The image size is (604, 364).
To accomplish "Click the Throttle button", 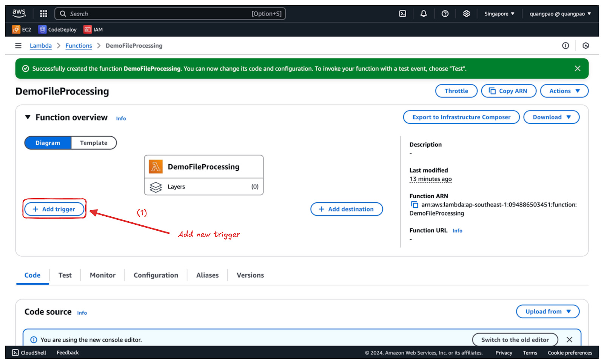I will pos(456,91).
